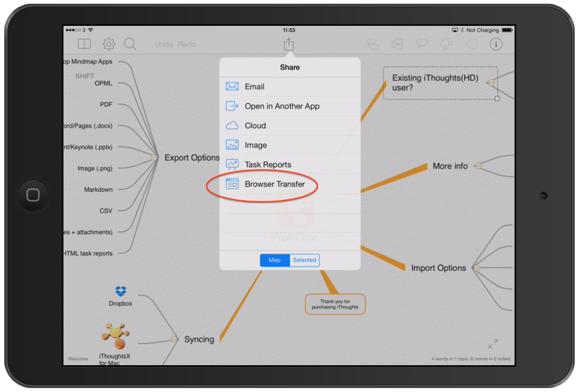The image size is (578, 392).
Task: Tap the selected topic resize handle
Action: (x=497, y=98)
